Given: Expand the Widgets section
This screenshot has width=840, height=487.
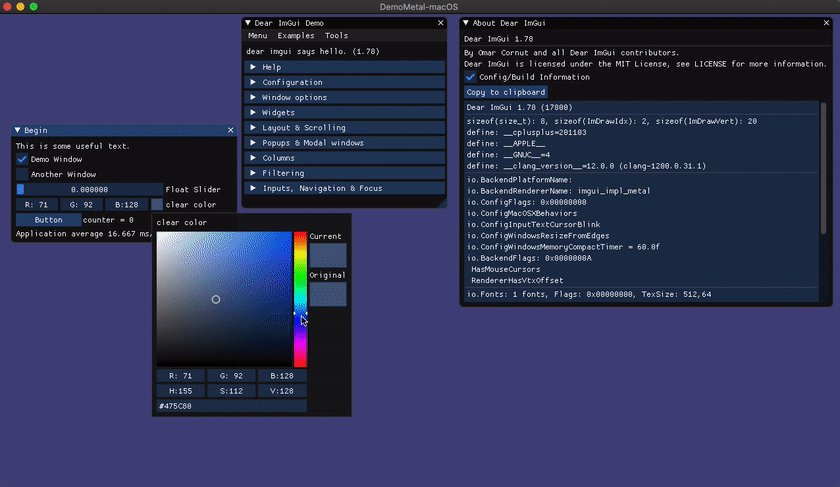Looking at the screenshot, I should (344, 113).
